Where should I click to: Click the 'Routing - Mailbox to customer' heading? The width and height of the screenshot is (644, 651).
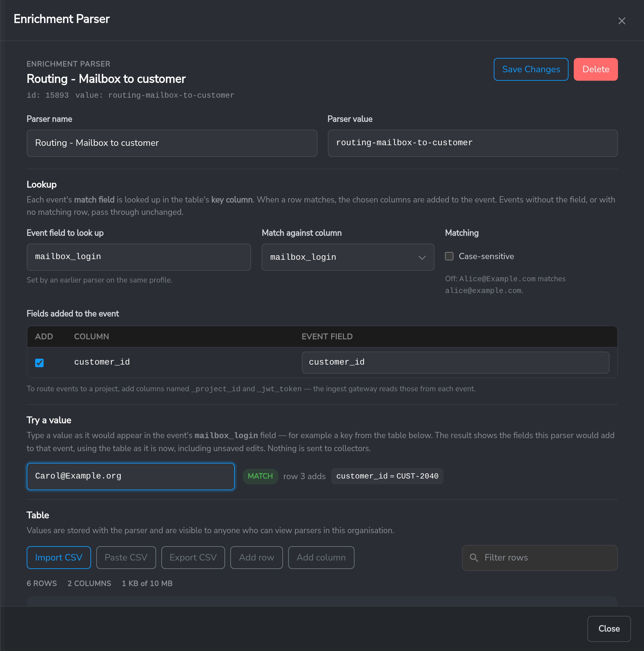pos(106,79)
